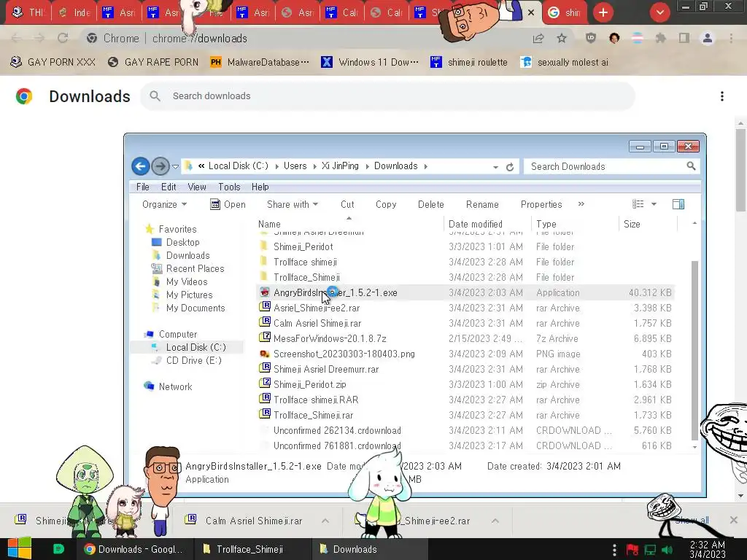Select Desktop in Favorites

182,242
